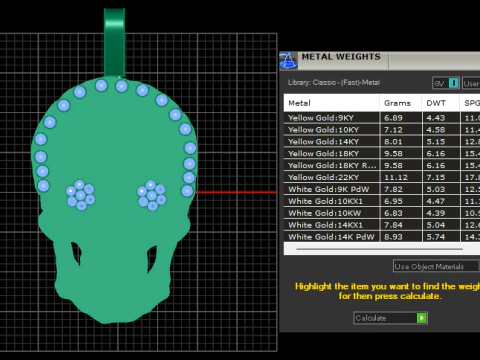Click the 4.43 DWT value
This screenshot has width=480, height=360.
[436, 118]
